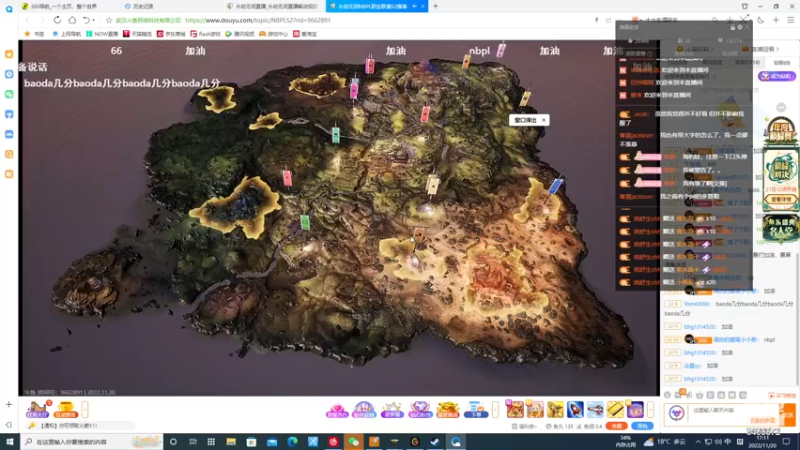Open Windows Start menu
This screenshot has height=450, width=800.
tap(10, 441)
